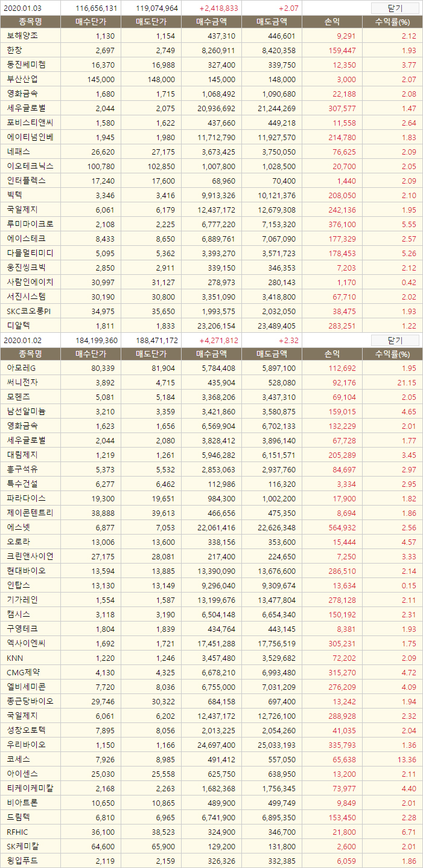This screenshot has height=868, width=423.
Task: Click the 코세스 return value 13.36
Action: [407, 759]
